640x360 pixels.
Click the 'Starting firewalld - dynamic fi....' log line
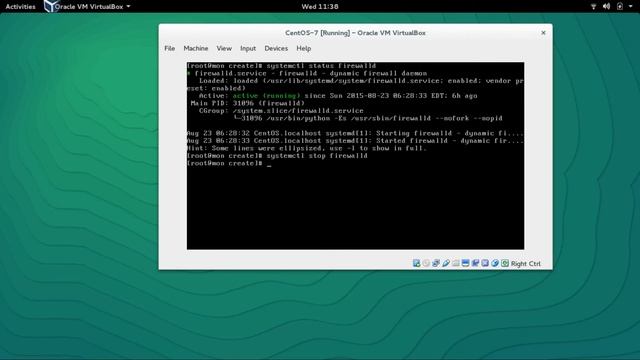coord(355,133)
